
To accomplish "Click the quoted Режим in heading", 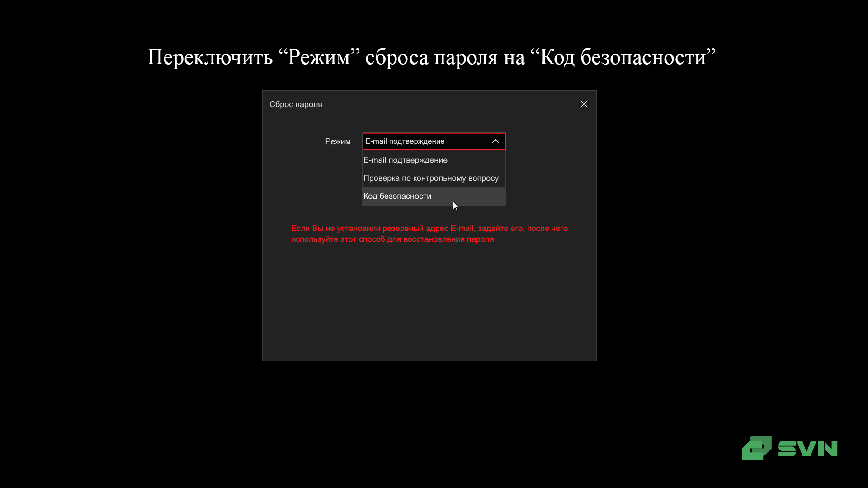I will click(319, 57).
